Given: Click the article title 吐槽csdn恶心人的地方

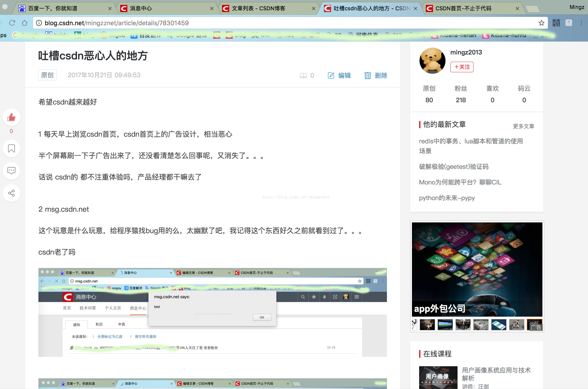Looking at the screenshot, I should click(93, 56).
